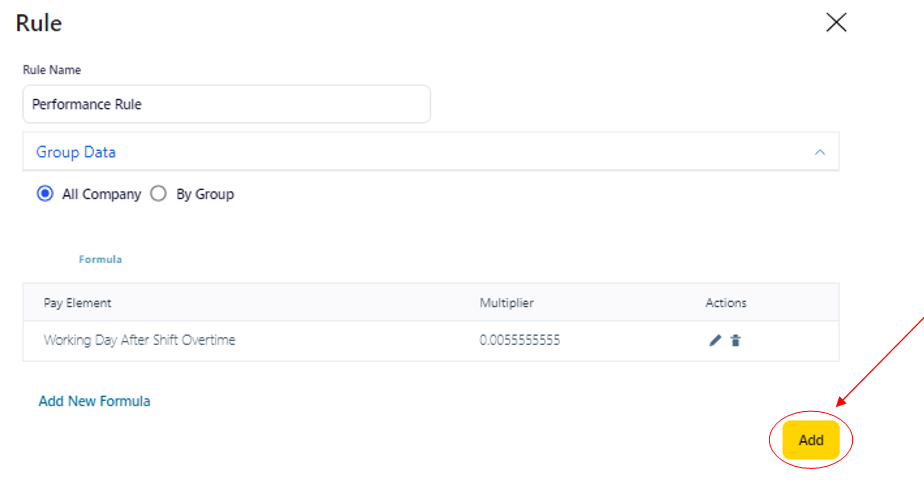Screen dimensions: 924x483
Task: Click the Group Data section title
Action: (76, 153)
